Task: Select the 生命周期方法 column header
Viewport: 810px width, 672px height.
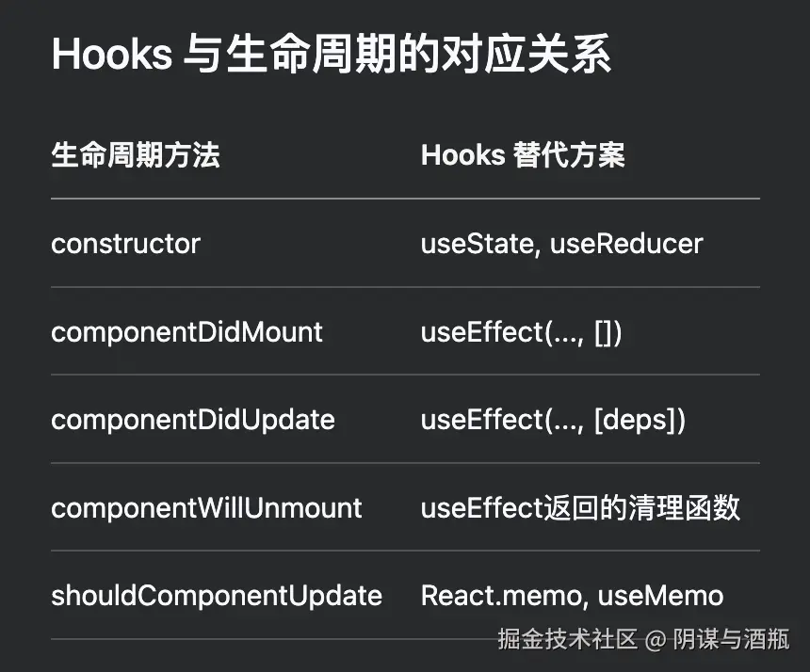Action: [136, 155]
